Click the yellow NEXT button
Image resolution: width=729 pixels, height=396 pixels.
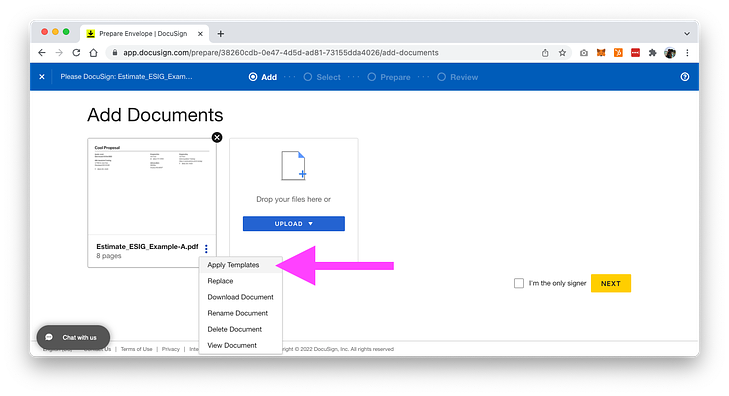coord(611,284)
